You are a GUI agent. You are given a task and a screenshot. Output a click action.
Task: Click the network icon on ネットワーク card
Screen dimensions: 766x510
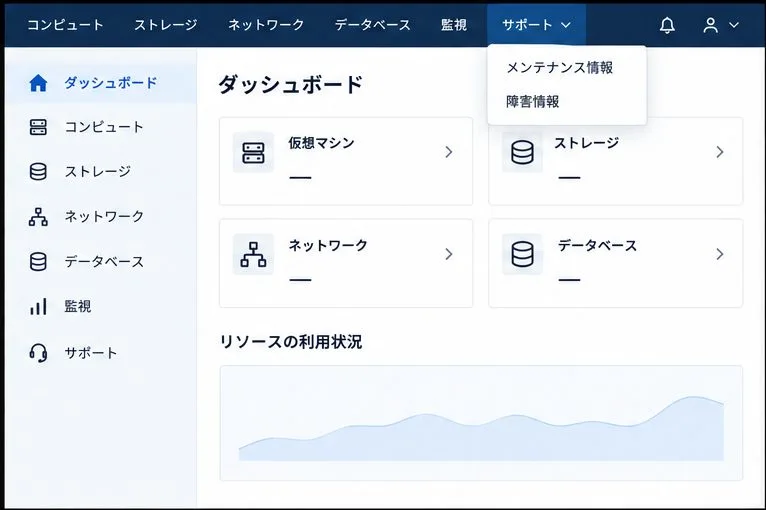(253, 254)
